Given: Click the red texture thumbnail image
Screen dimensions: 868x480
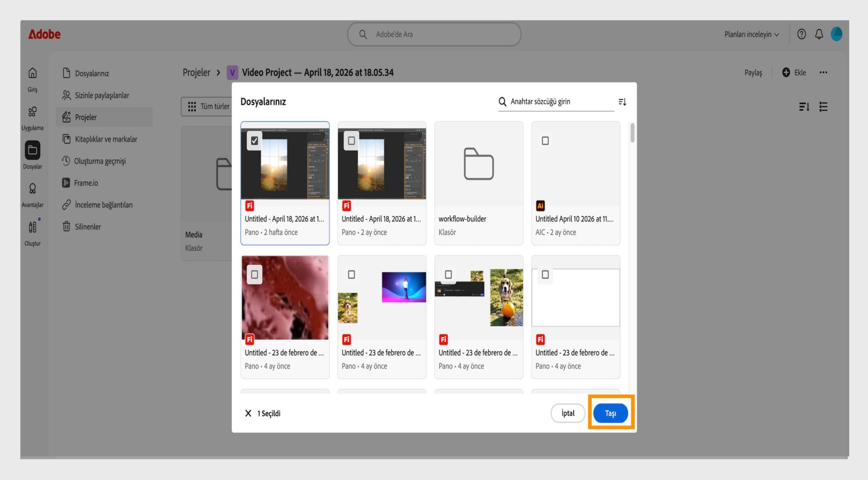Looking at the screenshot, I should tap(285, 298).
